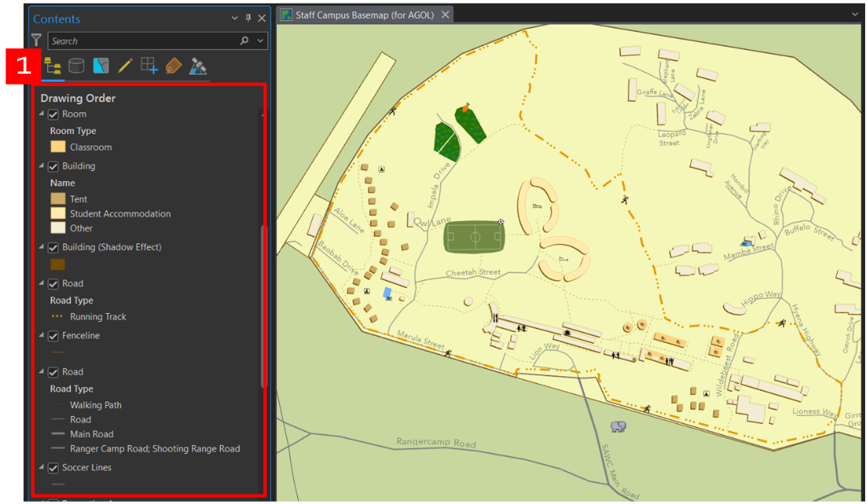The height and width of the screenshot is (504, 868).
Task: Click the List By Labeling tag icon
Action: click(x=174, y=66)
